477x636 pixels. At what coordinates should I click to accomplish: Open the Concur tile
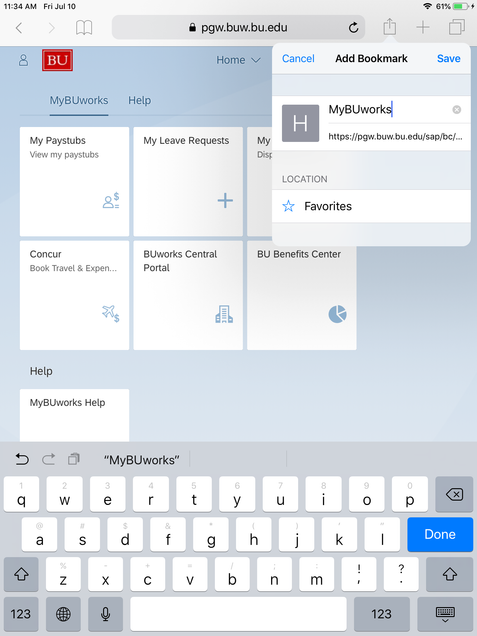tap(75, 295)
